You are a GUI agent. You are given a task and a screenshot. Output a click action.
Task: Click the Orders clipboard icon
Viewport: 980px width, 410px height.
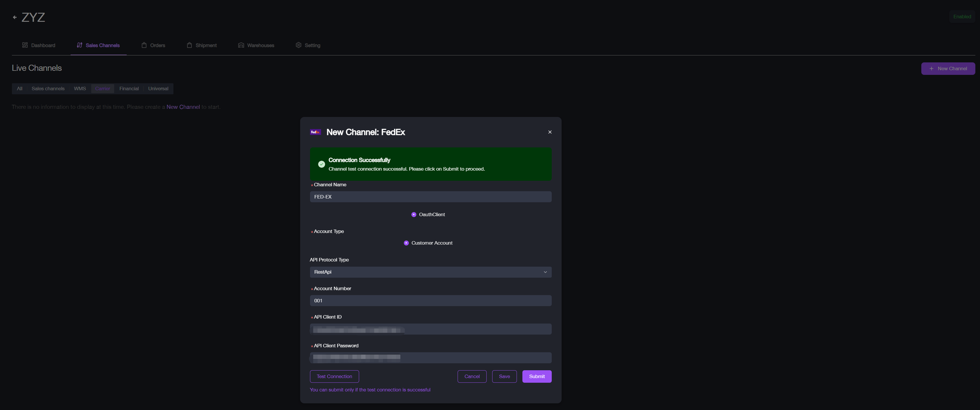coord(144,45)
